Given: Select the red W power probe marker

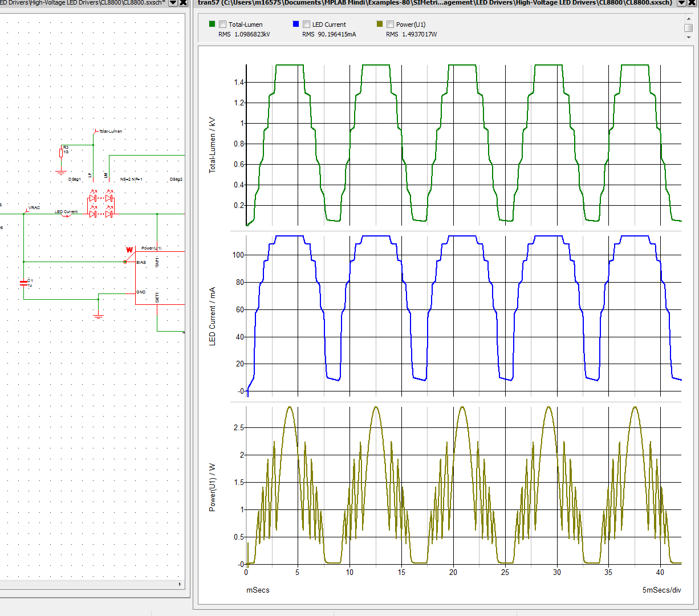Looking at the screenshot, I should pos(129,249).
